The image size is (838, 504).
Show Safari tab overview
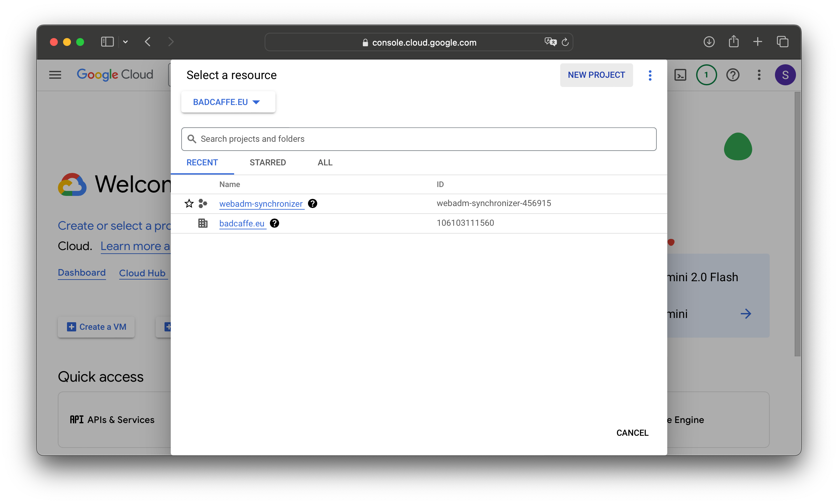click(782, 42)
